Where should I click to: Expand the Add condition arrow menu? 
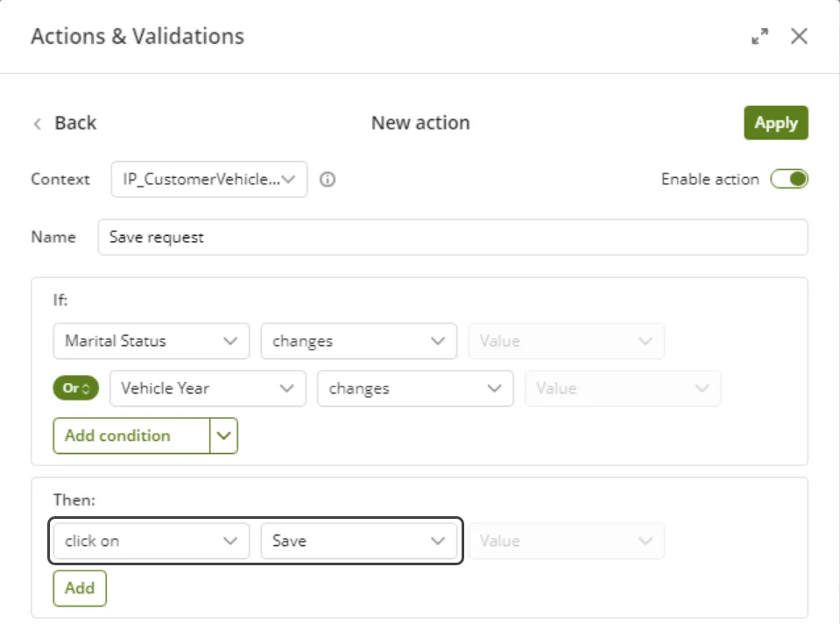[224, 436]
